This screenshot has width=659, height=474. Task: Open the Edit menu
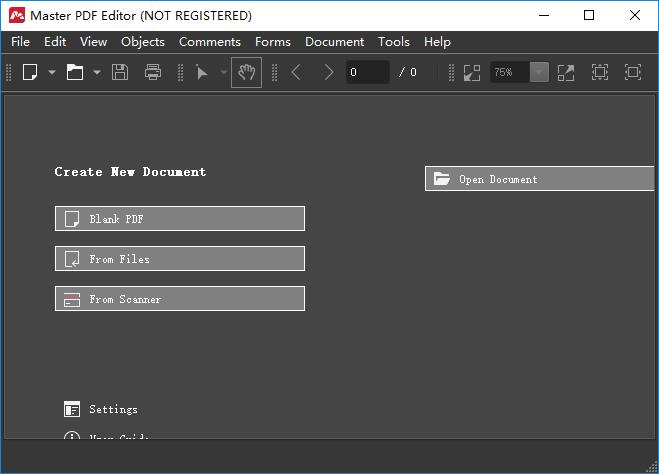coord(55,42)
